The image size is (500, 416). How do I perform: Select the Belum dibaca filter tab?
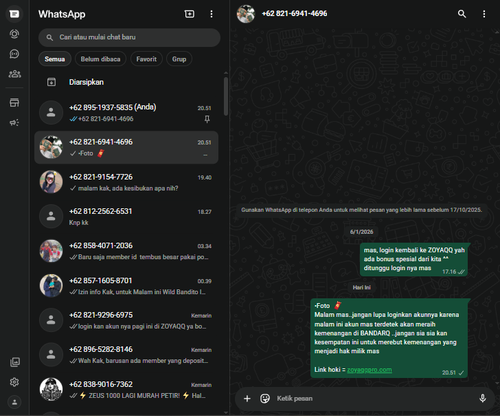(x=100, y=59)
